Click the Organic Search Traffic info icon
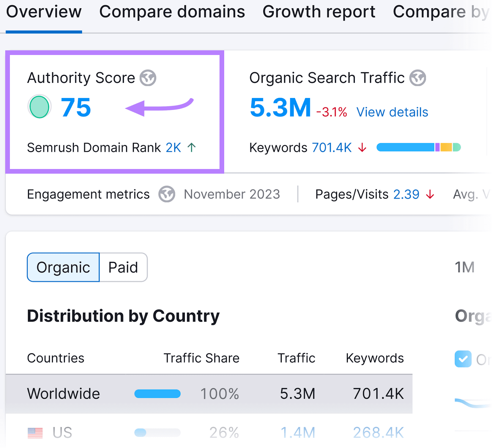The width and height of the screenshot is (492, 448). click(x=418, y=78)
